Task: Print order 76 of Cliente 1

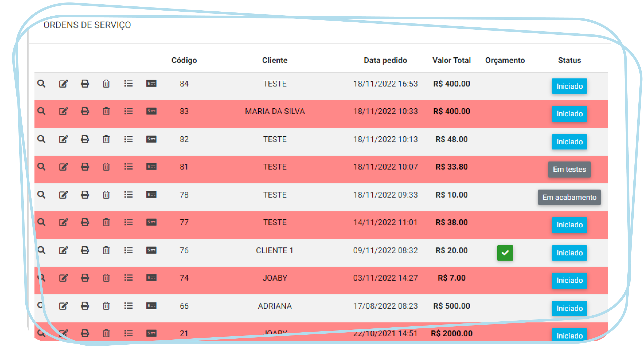Action: [x=85, y=250]
